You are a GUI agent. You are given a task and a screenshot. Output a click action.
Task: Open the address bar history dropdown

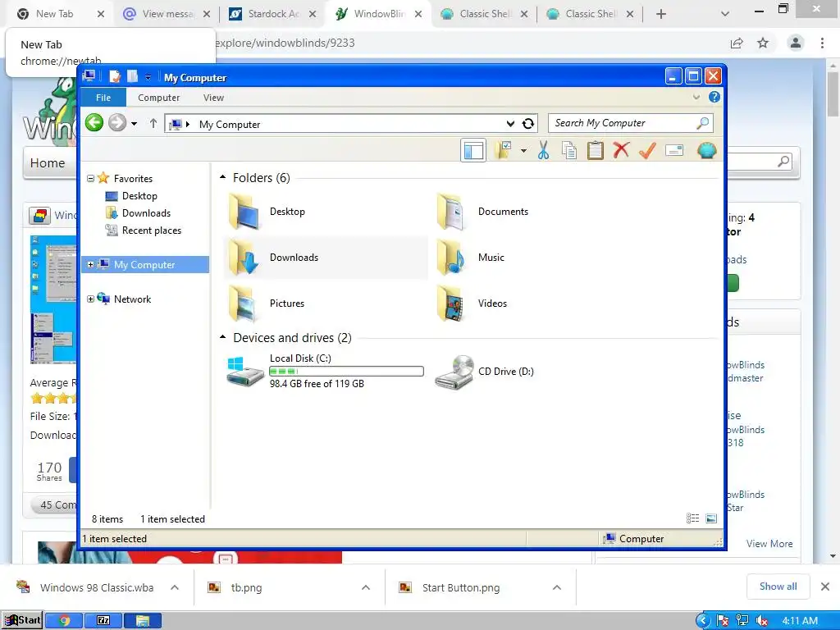click(510, 124)
